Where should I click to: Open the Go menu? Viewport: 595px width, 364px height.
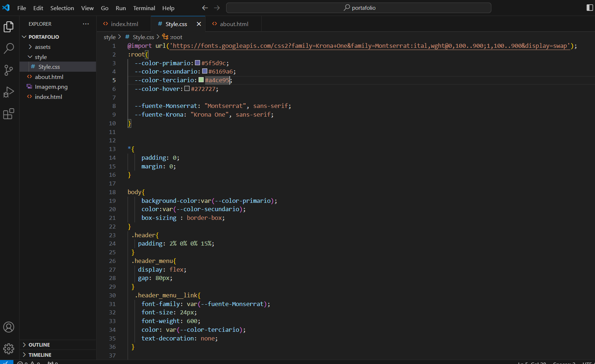click(105, 8)
